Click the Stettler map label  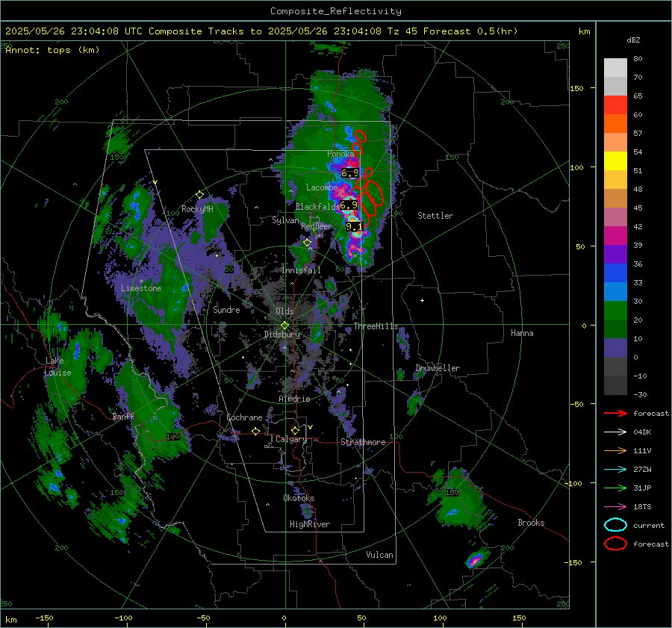pos(435,216)
